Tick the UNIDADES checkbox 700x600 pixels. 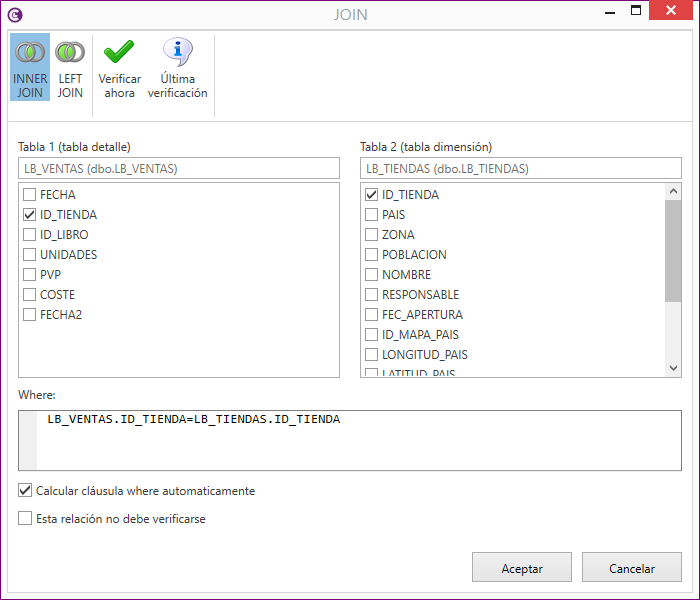(30, 255)
